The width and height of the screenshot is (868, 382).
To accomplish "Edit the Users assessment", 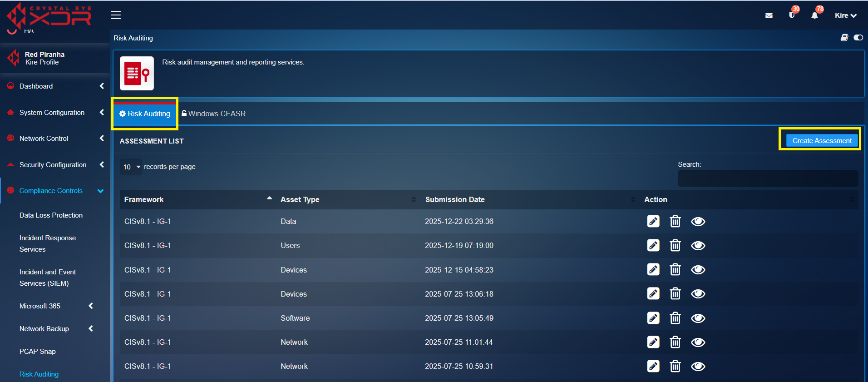I will click(x=653, y=245).
